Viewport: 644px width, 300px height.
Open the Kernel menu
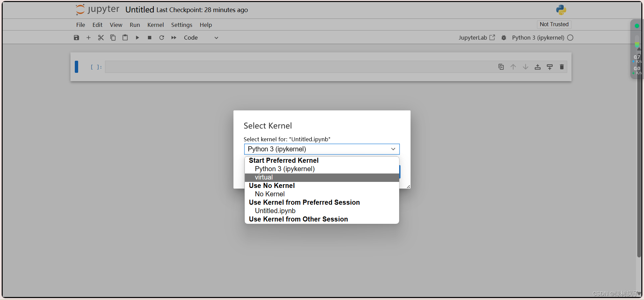pos(156,25)
